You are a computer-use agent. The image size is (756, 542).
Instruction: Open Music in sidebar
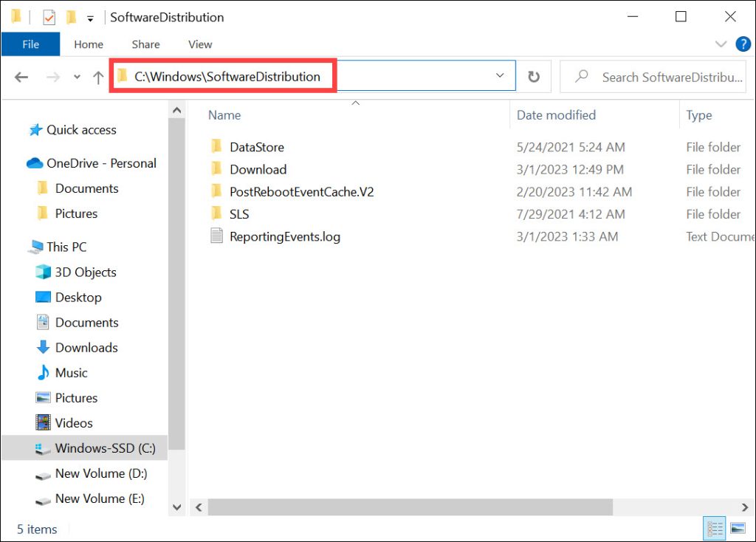[x=72, y=373]
